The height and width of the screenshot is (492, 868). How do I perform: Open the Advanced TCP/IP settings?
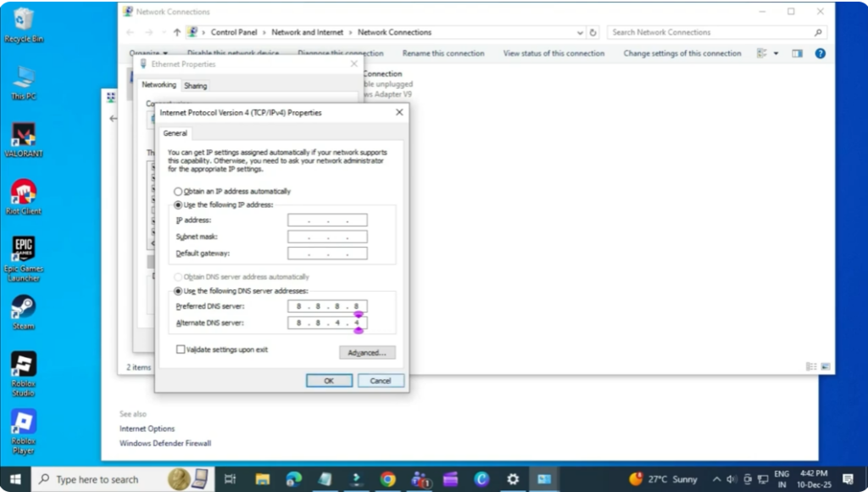(x=366, y=352)
